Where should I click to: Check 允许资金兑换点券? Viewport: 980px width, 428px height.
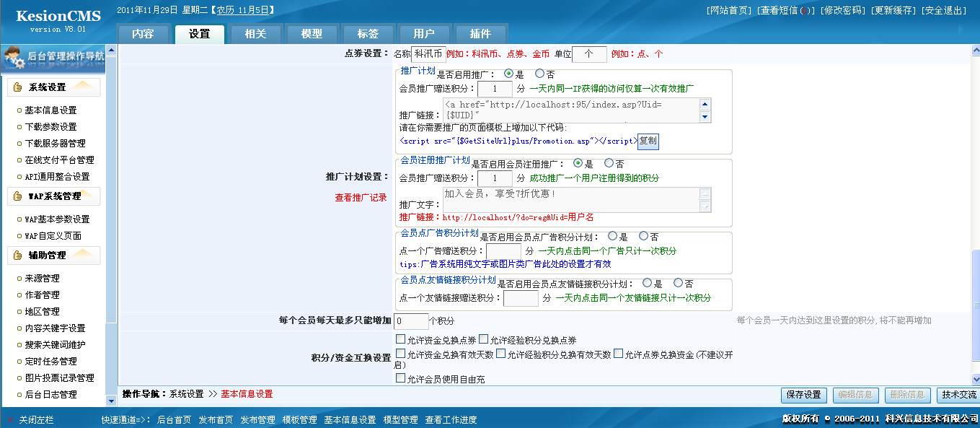[399, 339]
